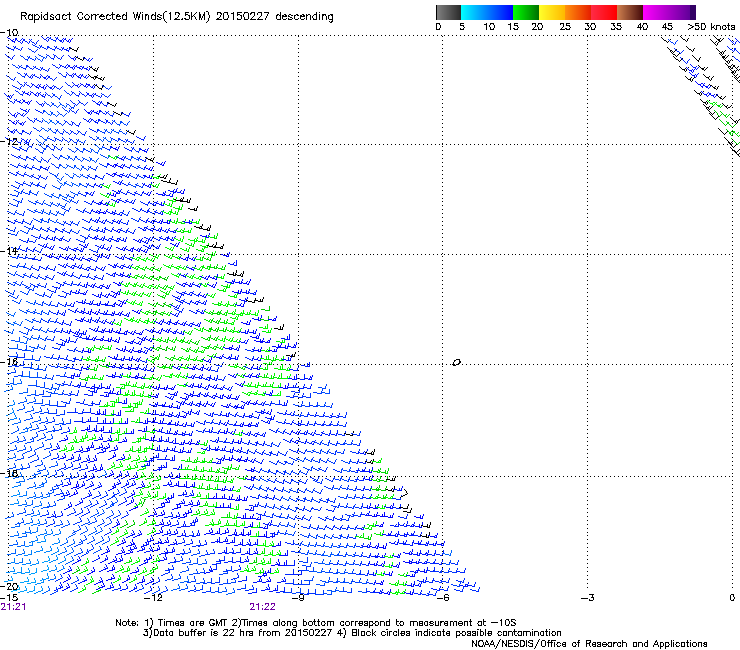740x650 pixels.
Task: Click the -18 latitude axis label
Action: click(9, 473)
